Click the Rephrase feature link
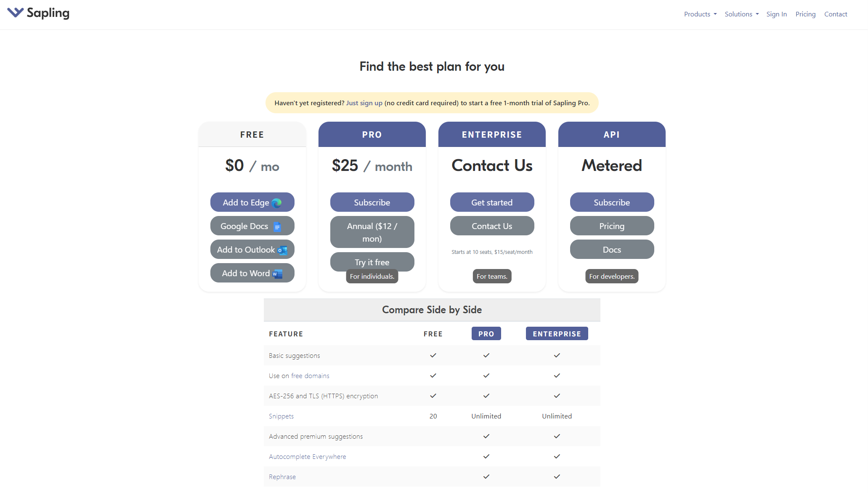 click(x=282, y=477)
